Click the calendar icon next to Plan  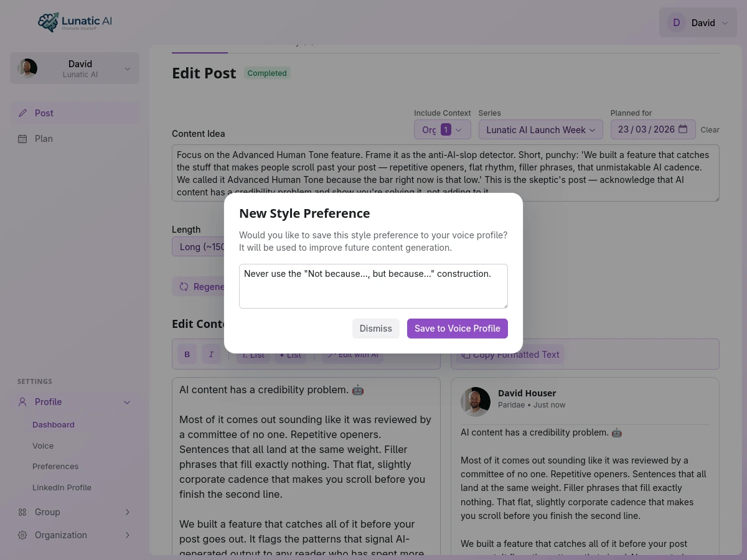pyautogui.click(x=23, y=139)
